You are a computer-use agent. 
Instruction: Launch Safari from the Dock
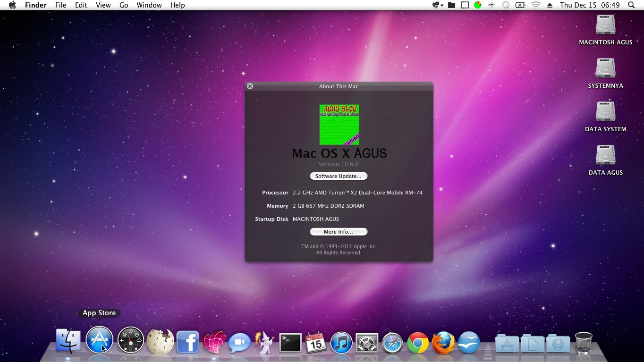click(x=392, y=343)
